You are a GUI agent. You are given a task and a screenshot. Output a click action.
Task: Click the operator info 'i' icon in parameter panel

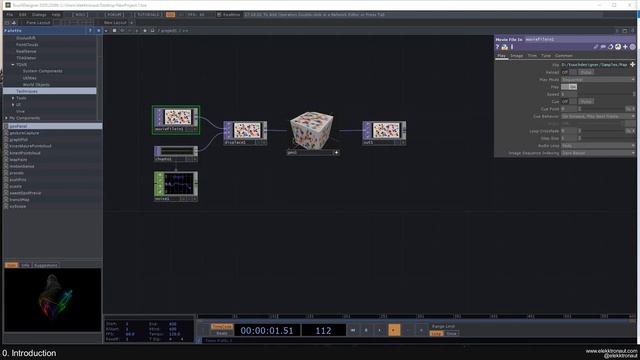click(512, 47)
